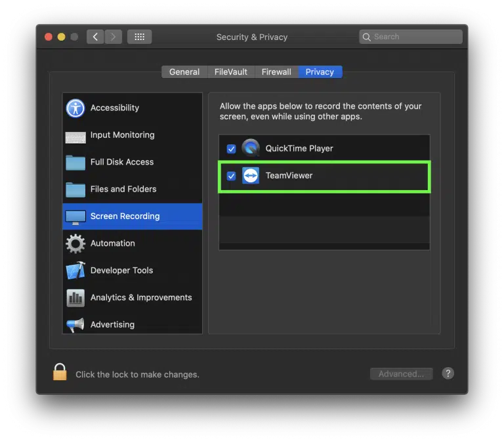504x442 pixels.
Task: Show all preferences via grid icon
Action: click(x=139, y=37)
